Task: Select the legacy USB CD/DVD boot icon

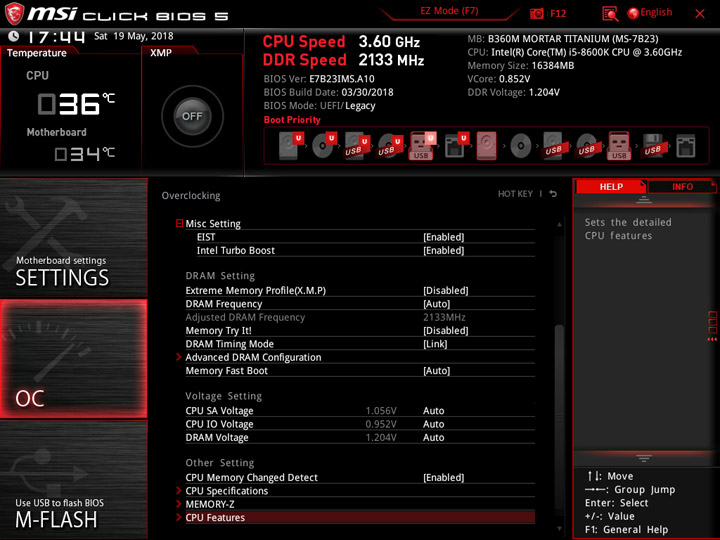Action: click(587, 146)
